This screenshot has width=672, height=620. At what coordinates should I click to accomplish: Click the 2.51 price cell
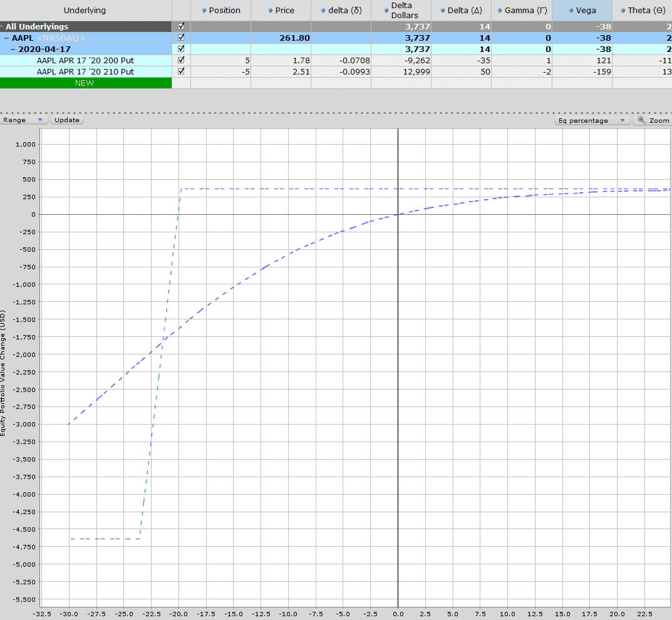tap(281, 71)
